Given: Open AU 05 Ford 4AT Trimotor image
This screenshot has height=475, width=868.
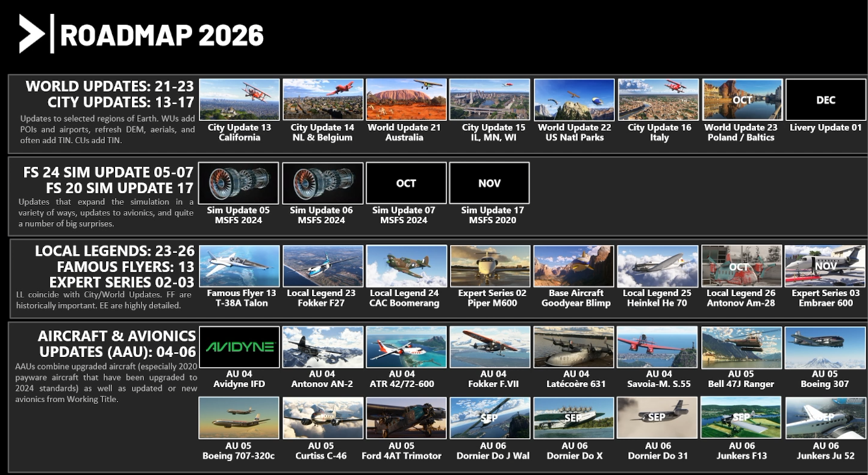Looking at the screenshot, I should (x=406, y=417).
